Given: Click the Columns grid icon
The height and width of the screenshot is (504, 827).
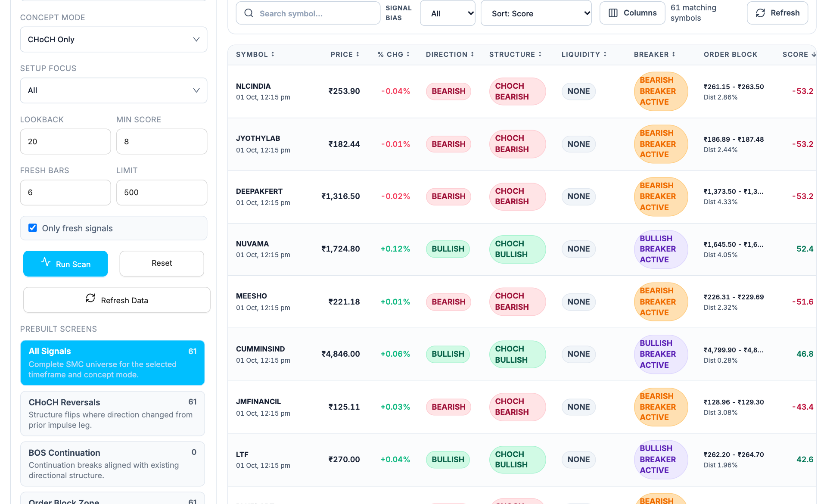Looking at the screenshot, I should coord(613,13).
